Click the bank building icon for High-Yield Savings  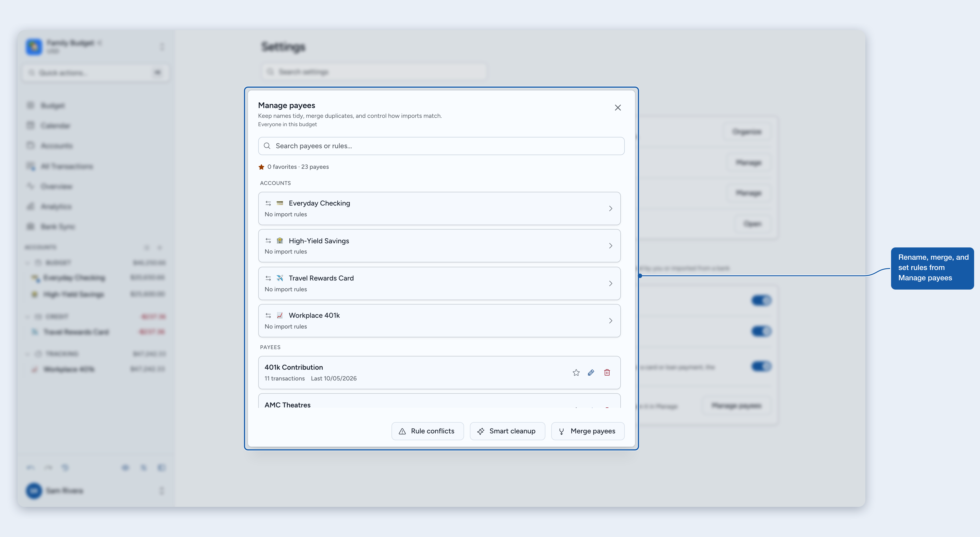[280, 241]
